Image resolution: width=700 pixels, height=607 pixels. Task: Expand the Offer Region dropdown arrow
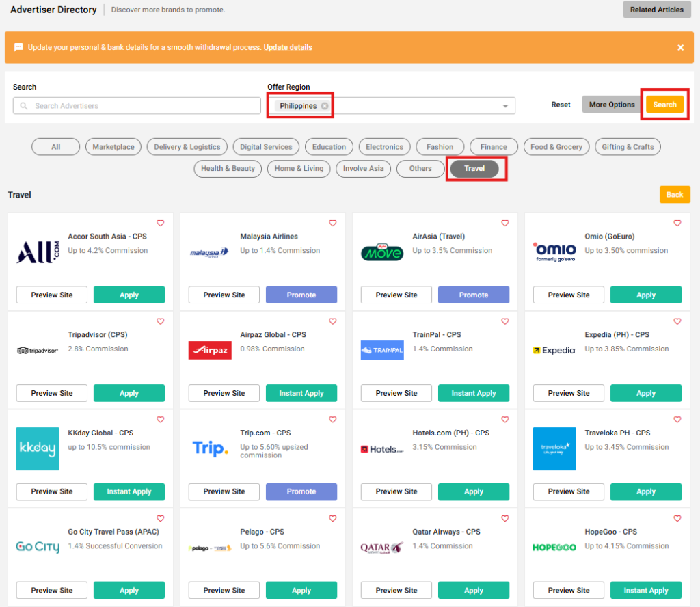coord(505,106)
